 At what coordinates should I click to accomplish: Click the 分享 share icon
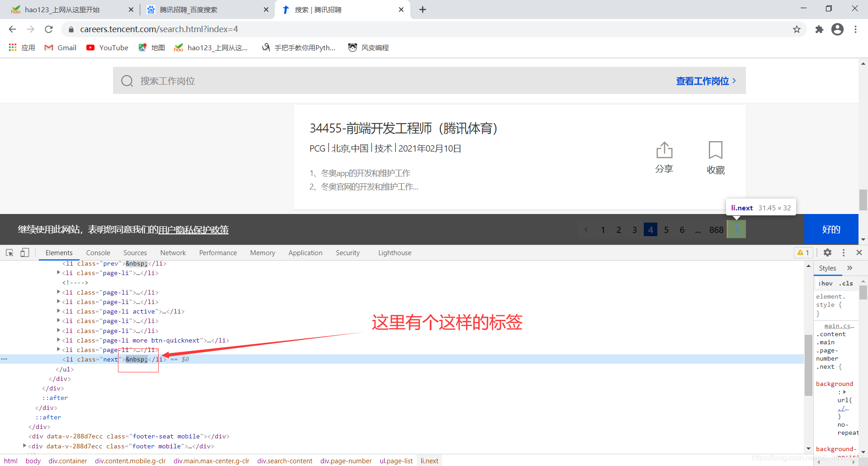coord(664,157)
